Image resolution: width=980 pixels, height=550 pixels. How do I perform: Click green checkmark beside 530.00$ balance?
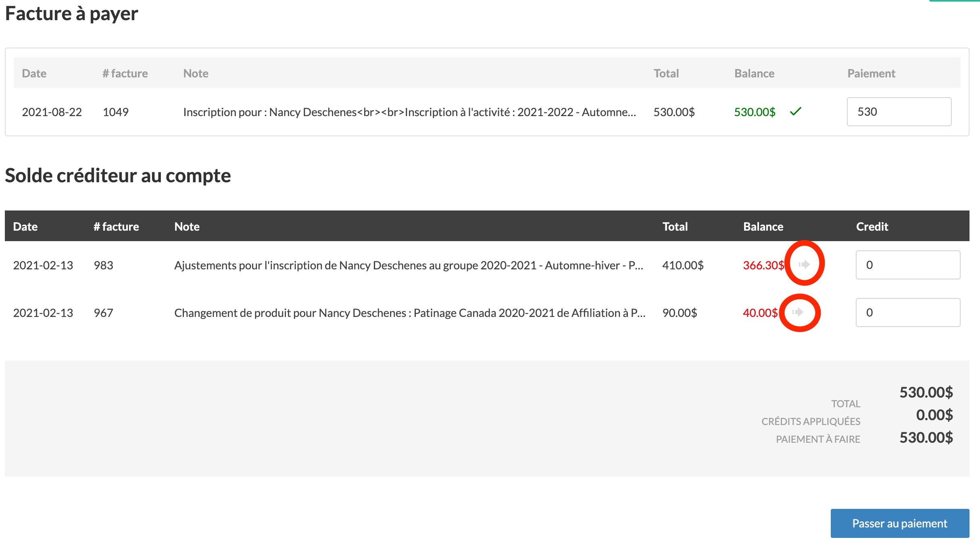[x=795, y=111]
